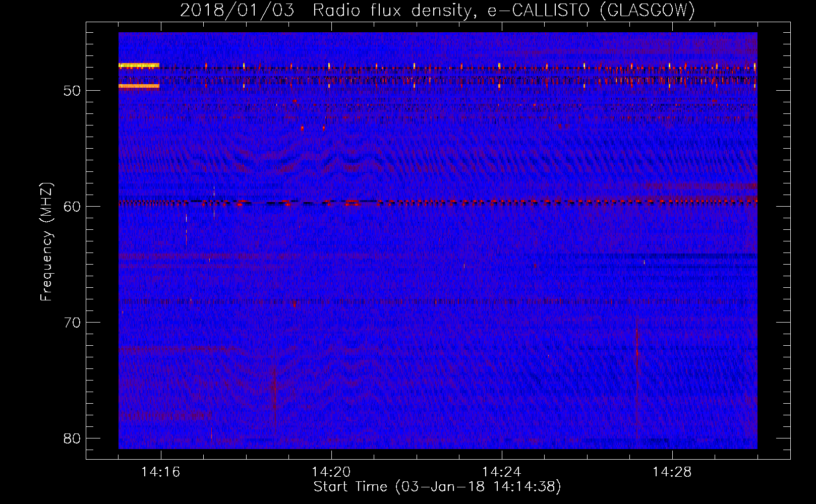Click the plot title "Radio flux density, e-CALLISTO (GLASGOW)"
This screenshot has height=504, width=816.
click(x=504, y=10)
